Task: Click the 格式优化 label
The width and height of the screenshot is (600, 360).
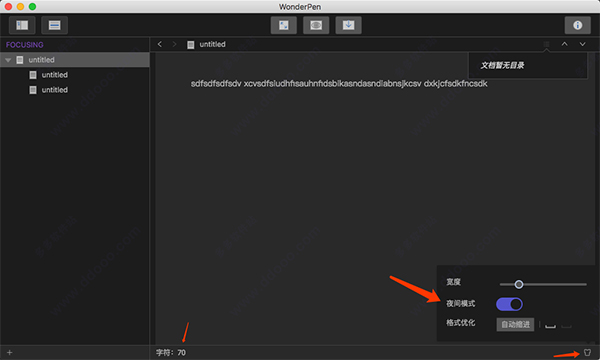Action: pos(461,323)
